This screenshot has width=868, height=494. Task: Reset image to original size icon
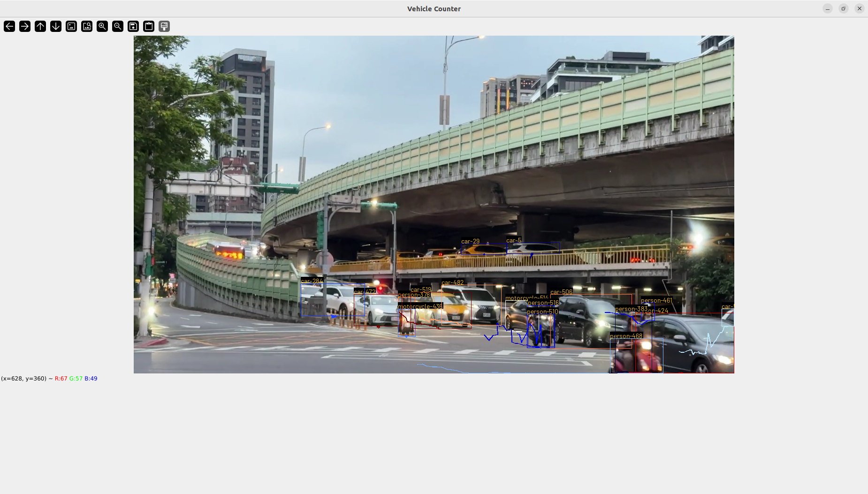(71, 26)
